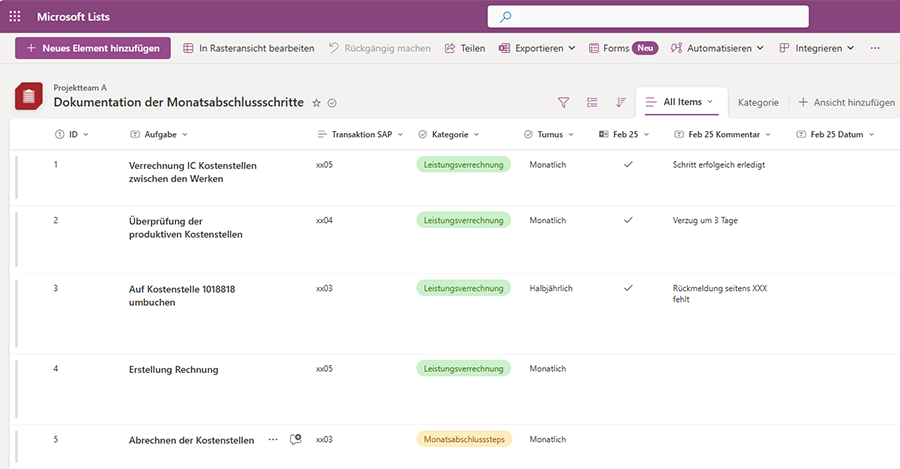The image size is (900, 469).
Task: Expand the Feb 25 column dropdown
Action: tap(646, 134)
